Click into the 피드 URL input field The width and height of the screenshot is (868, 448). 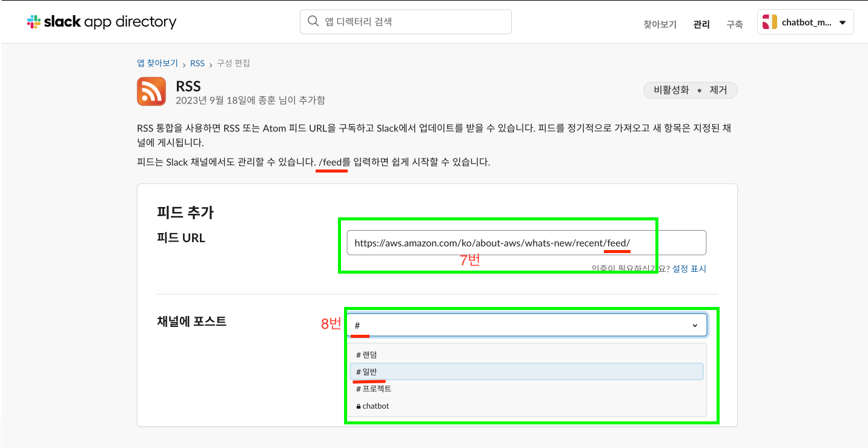pyautogui.click(x=526, y=243)
